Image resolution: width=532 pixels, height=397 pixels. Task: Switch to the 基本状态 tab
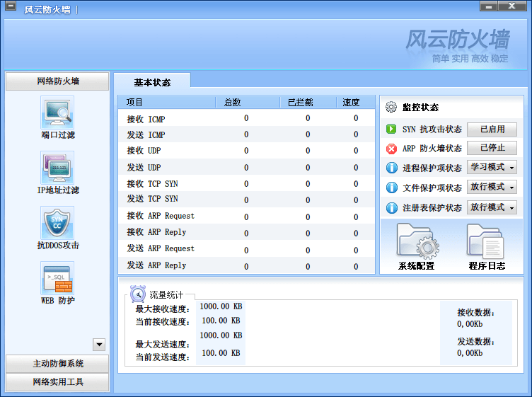152,83
